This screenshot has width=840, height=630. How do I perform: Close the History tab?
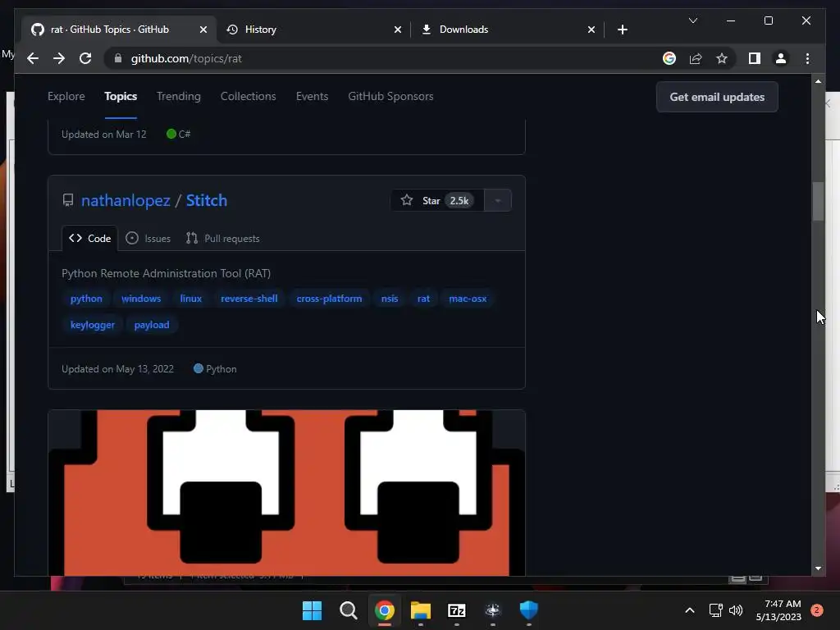pos(398,30)
